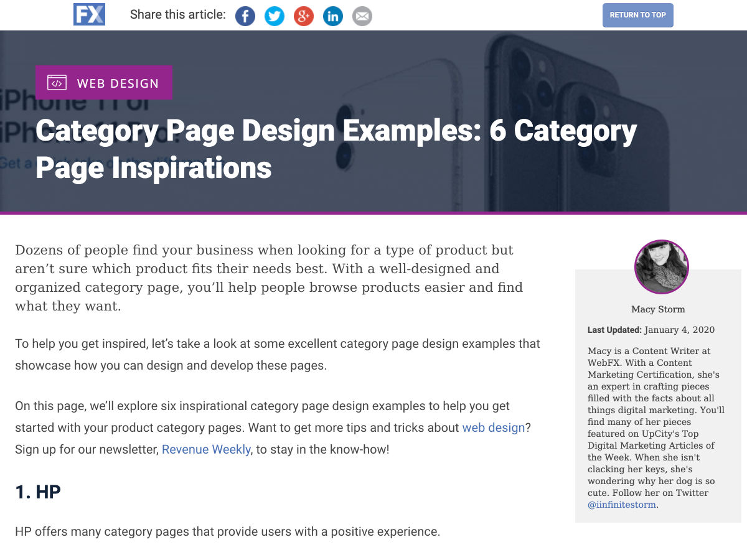Click the Share this article label
This screenshot has height=560, width=747.
coord(178,14)
